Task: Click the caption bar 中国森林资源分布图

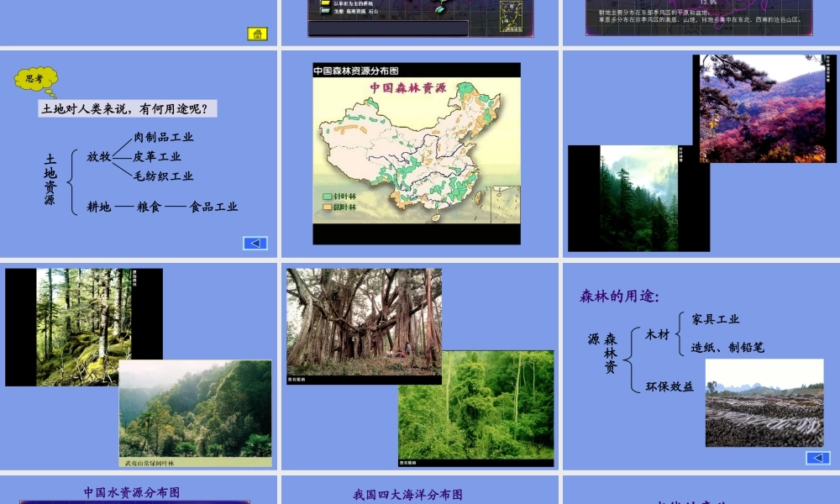Action: click(417, 71)
